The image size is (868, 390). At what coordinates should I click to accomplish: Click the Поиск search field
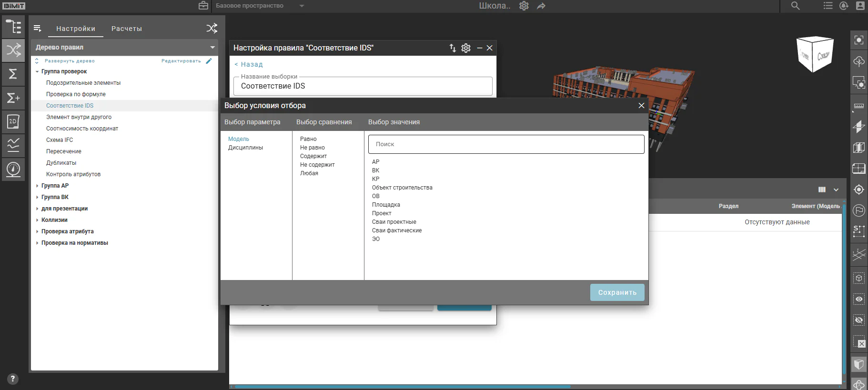pos(506,144)
